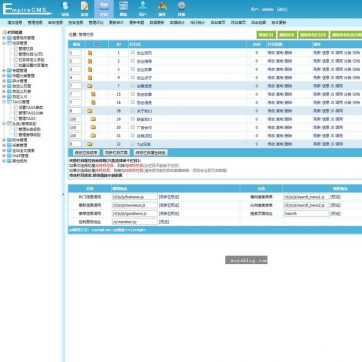Select the Columns folder icon in header
The height and width of the screenshot is (362, 362).
[104, 7]
